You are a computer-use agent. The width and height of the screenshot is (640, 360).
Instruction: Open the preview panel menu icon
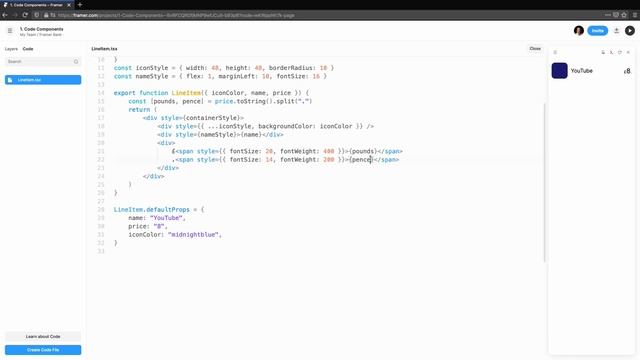[x=555, y=52]
